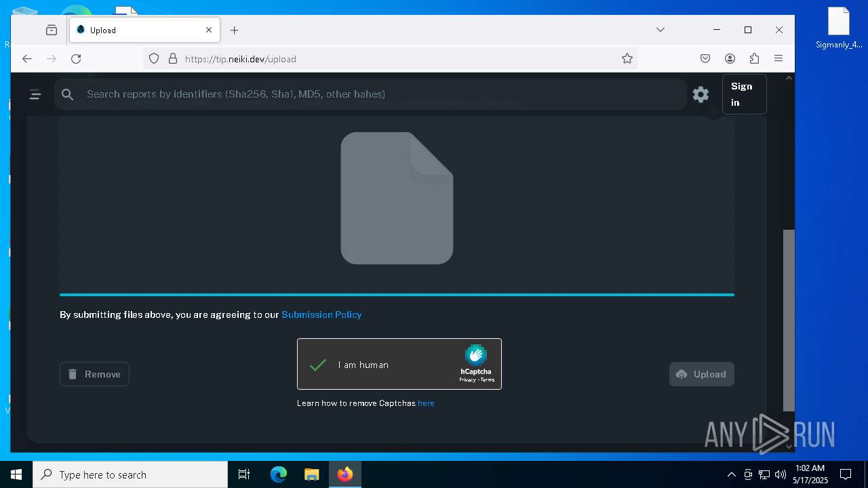Go back with the browser back arrow

(x=27, y=59)
